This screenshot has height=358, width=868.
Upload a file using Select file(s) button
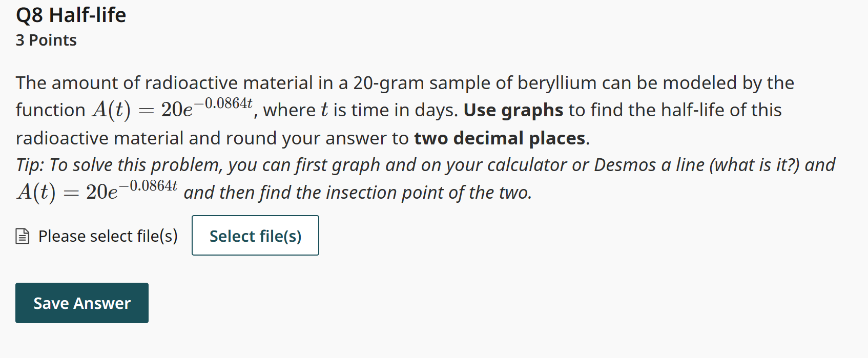255,236
